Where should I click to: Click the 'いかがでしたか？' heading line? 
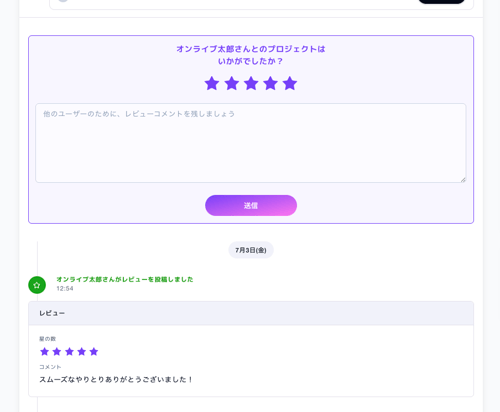[251, 61]
